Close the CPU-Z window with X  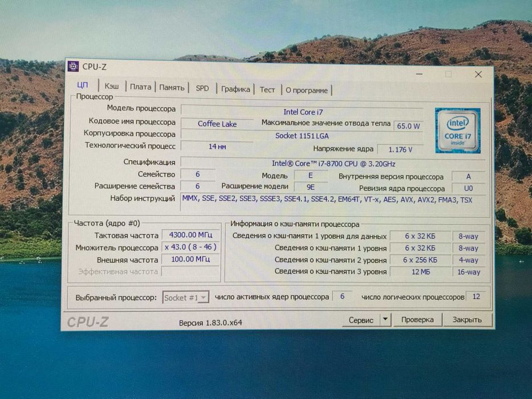coord(478,74)
